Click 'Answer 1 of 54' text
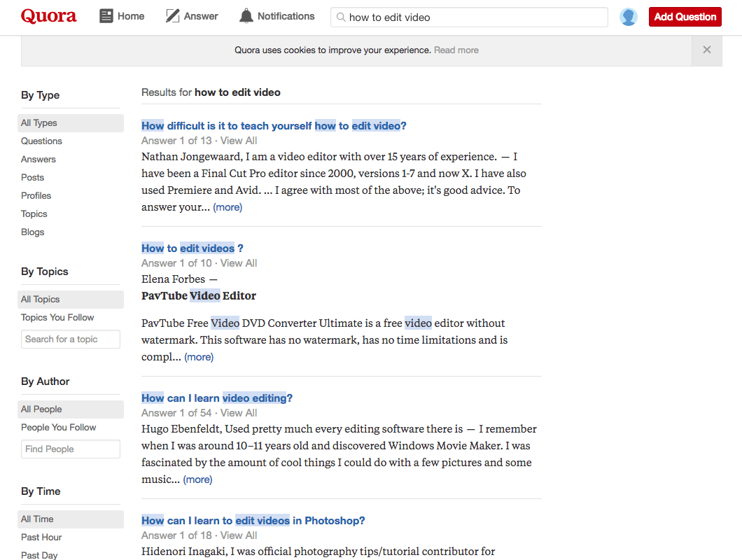This screenshot has width=742, height=560. tap(176, 413)
